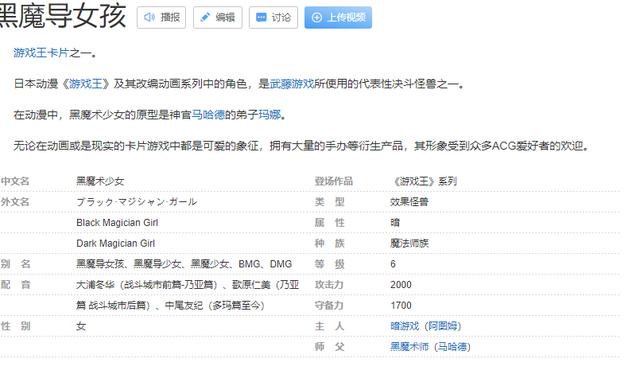Select the text Black Magician Girl
This screenshot has width=640, height=382.
point(117,222)
